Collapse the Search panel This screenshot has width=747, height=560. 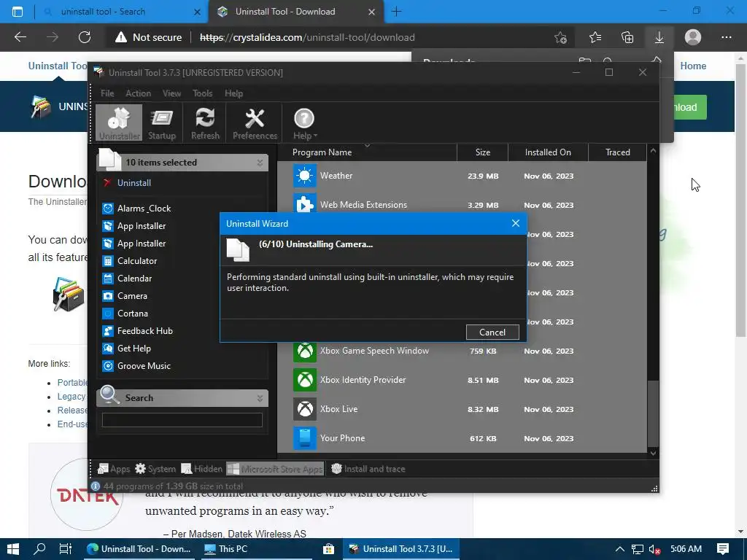(260, 398)
